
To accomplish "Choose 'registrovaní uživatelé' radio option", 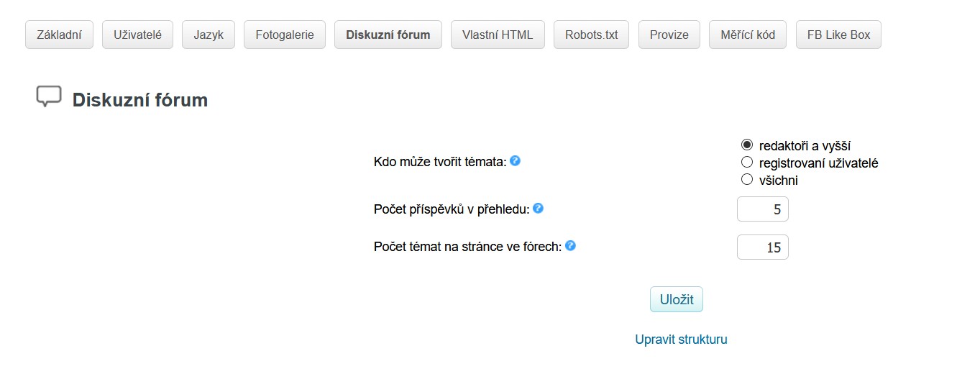I will point(747,163).
